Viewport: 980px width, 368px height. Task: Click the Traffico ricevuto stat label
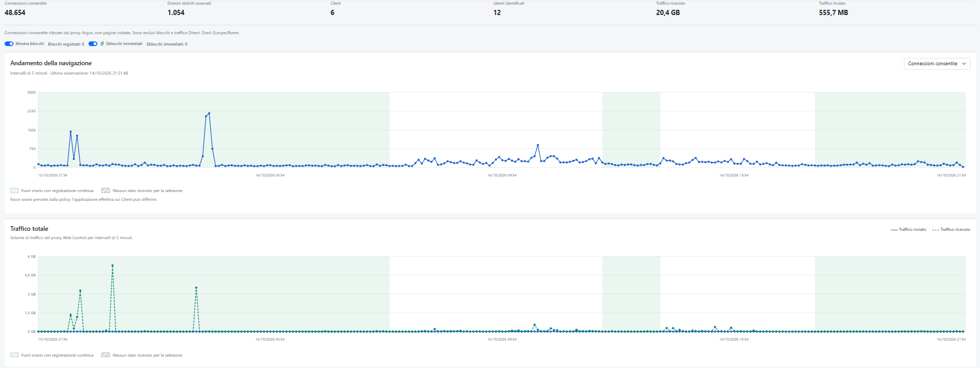pos(670,4)
